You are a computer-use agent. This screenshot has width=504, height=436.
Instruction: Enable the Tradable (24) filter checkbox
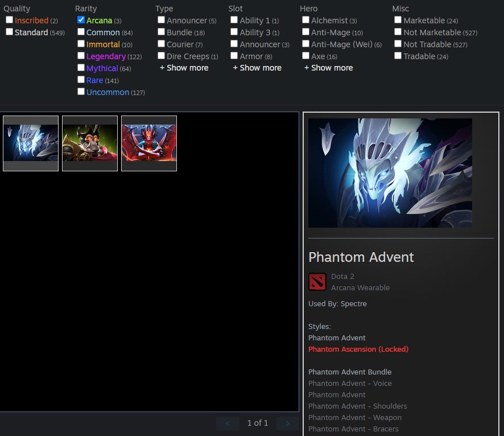coord(398,56)
